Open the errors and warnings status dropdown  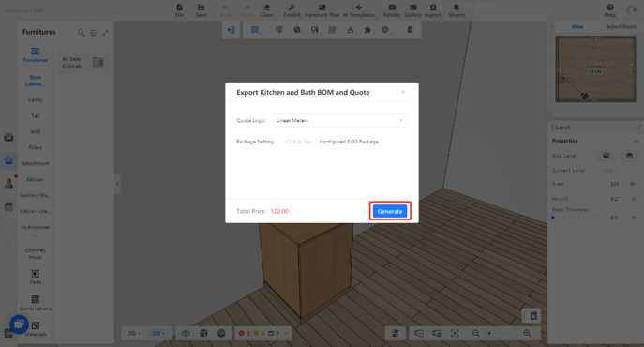(262, 334)
